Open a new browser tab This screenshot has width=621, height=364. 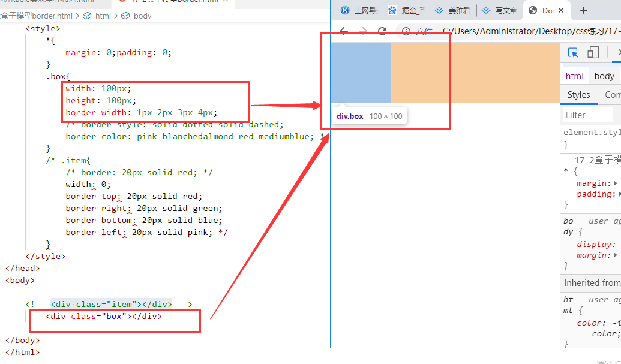(x=583, y=10)
